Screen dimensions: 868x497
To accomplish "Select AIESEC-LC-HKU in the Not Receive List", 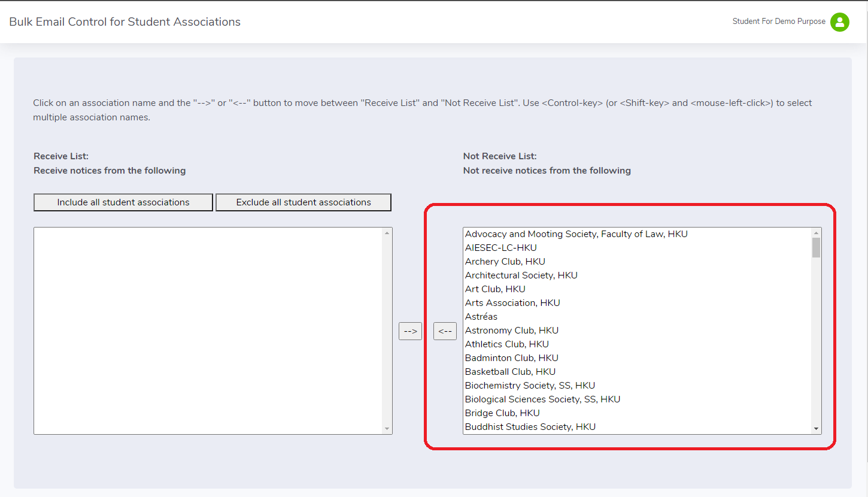I will coord(500,247).
